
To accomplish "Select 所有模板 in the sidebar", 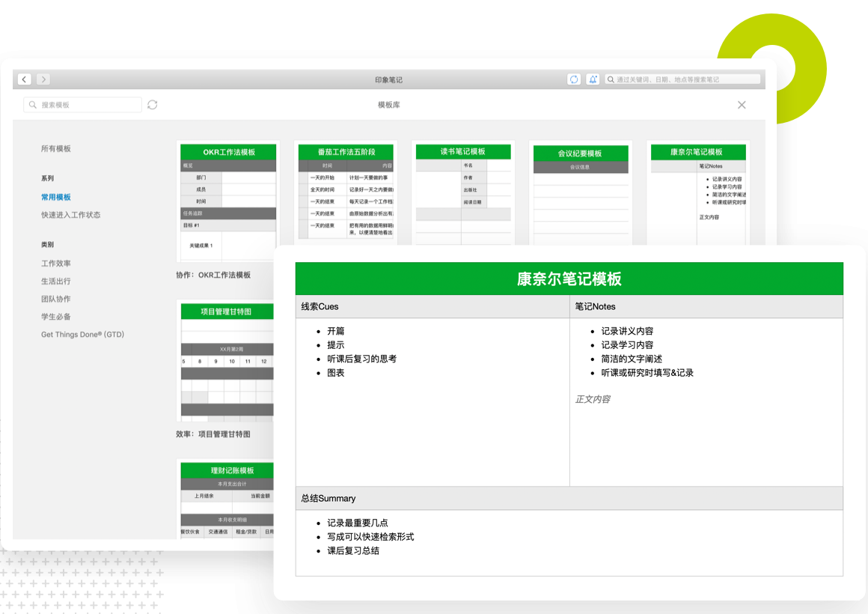I will 56,149.
